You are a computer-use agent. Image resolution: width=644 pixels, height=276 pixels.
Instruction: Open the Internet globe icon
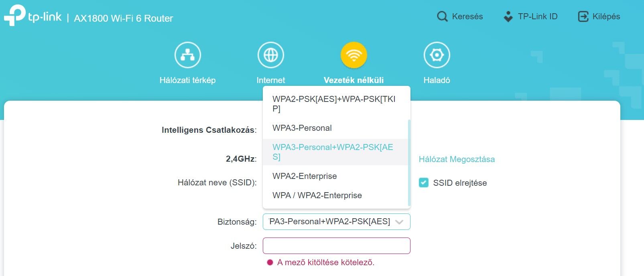coord(270,55)
